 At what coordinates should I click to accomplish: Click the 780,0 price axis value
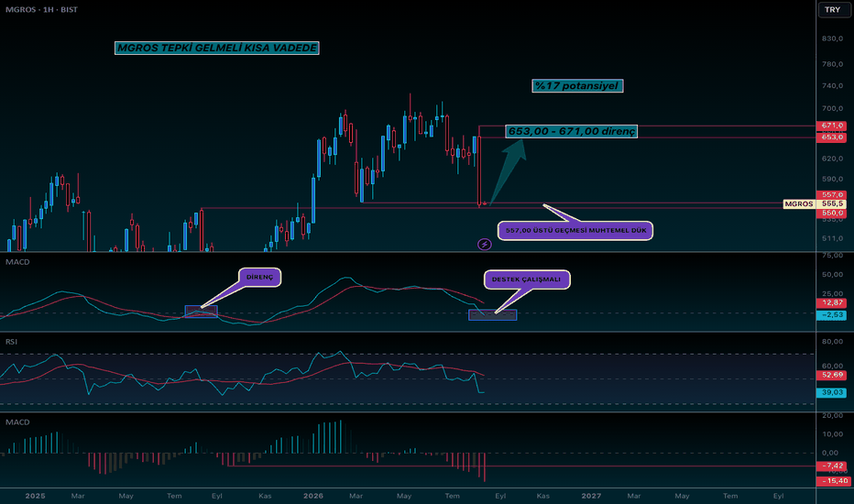pyautogui.click(x=832, y=64)
